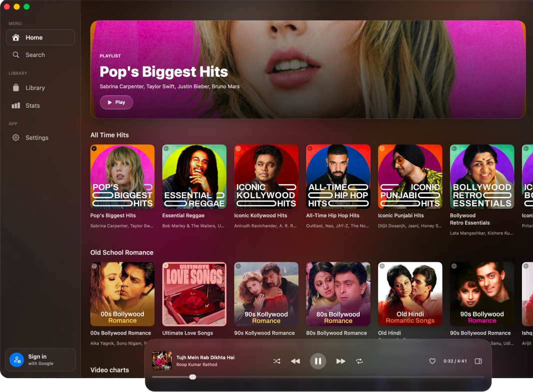Click the All-Time Hip Hop Hits title text
533x392 pixels.
click(333, 215)
